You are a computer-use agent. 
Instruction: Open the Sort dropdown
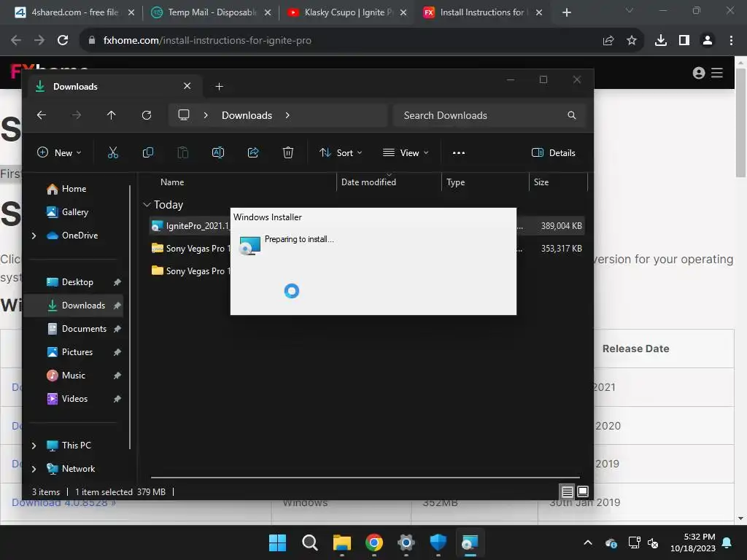[341, 152]
